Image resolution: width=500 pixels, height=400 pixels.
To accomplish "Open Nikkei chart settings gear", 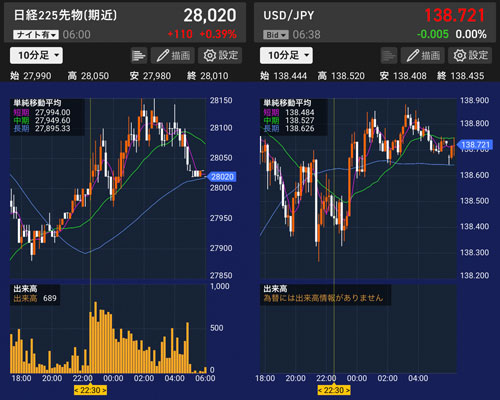I will point(210,55).
